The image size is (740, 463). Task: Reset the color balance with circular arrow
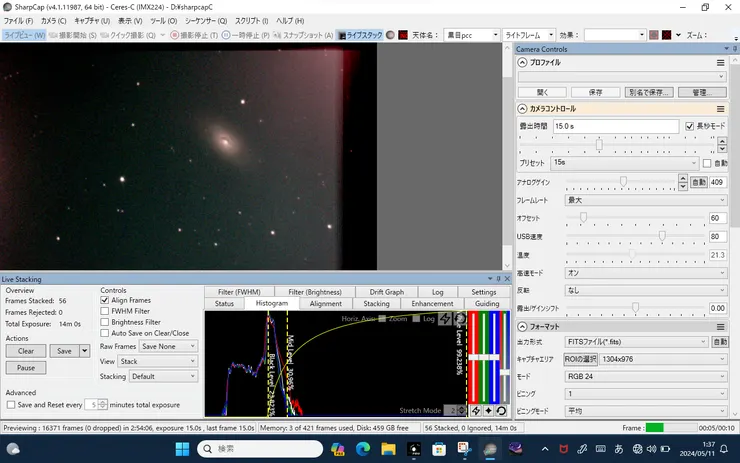500,411
